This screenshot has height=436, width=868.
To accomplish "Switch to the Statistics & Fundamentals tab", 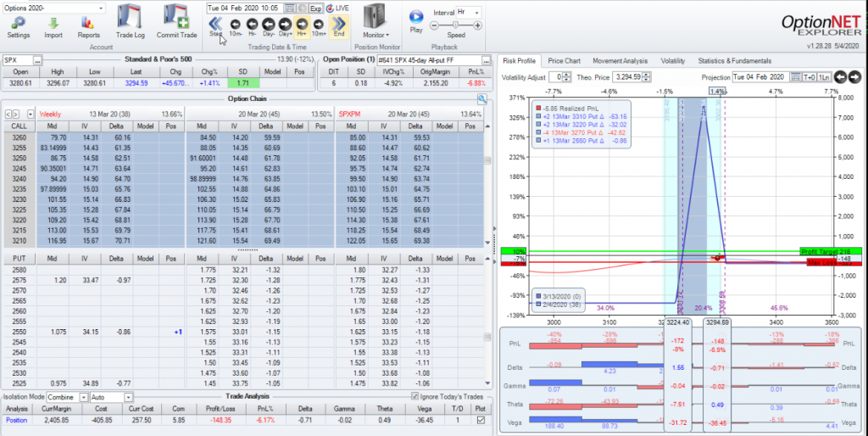I will [x=734, y=61].
